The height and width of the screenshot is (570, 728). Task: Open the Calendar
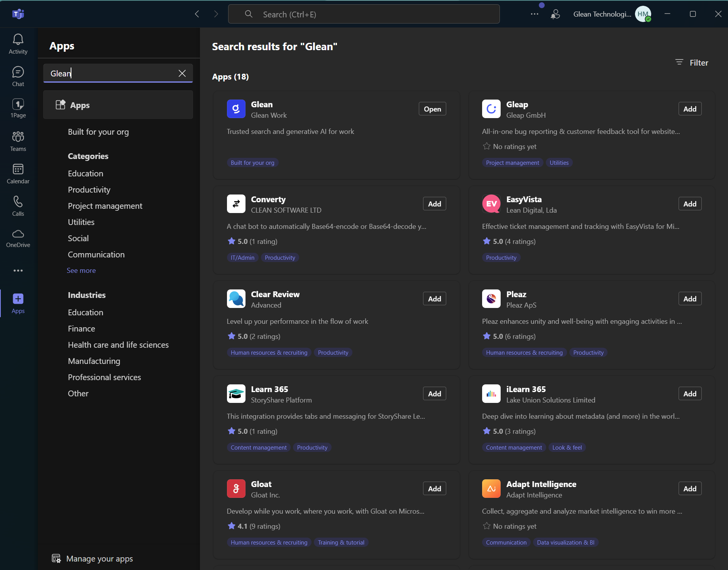[18, 173]
